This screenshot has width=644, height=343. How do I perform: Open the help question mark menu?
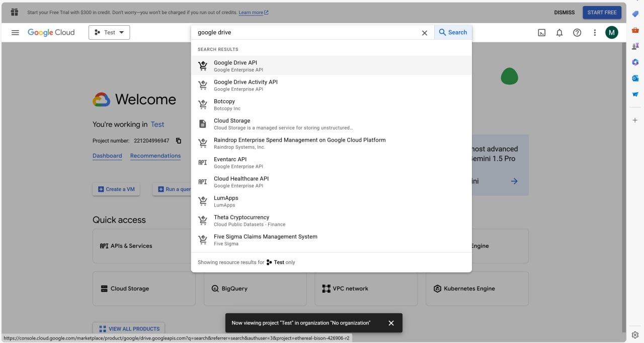577,33
